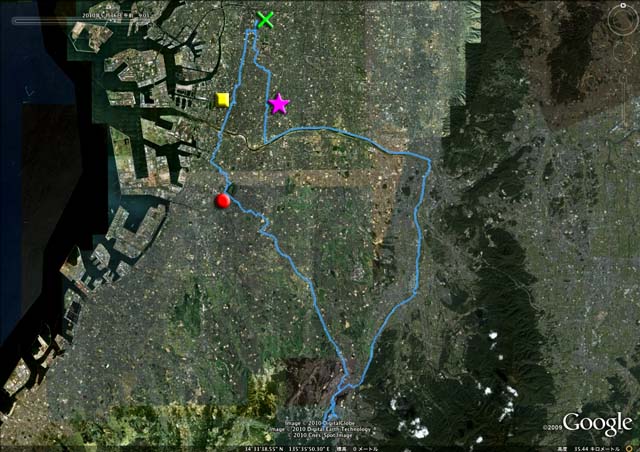The height and width of the screenshot is (452, 640).
Task: Click the blue GPS track eastern corner
Action: (429, 160)
